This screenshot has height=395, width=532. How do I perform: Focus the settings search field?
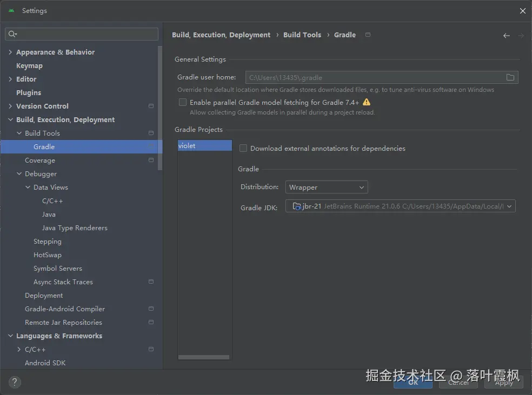[x=82, y=34]
